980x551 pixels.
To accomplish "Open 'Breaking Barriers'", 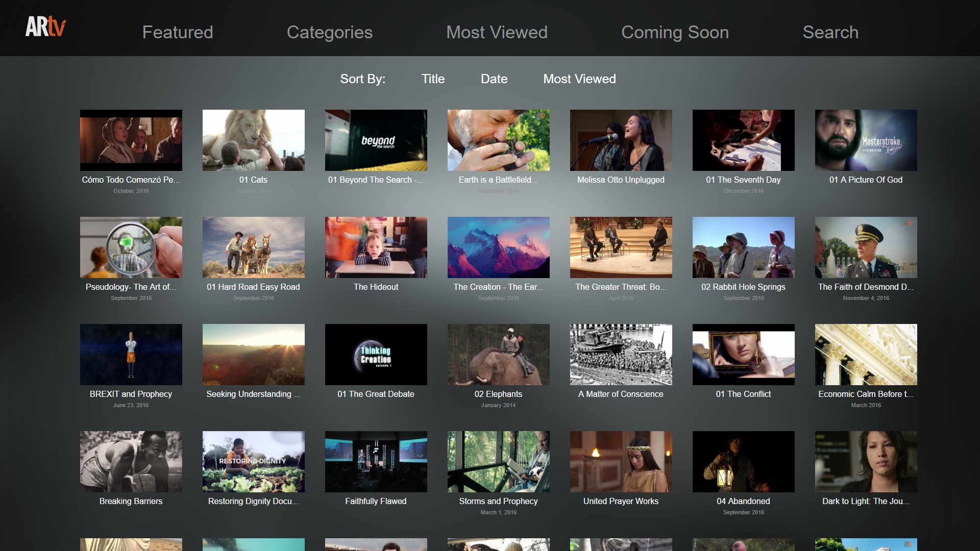I will pyautogui.click(x=131, y=461).
